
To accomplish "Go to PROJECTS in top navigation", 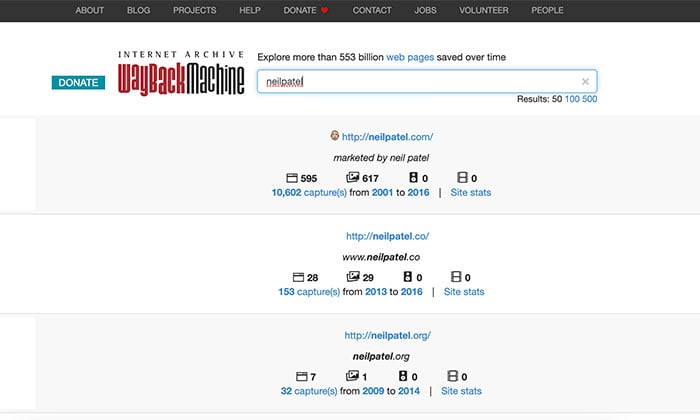I will [x=195, y=10].
